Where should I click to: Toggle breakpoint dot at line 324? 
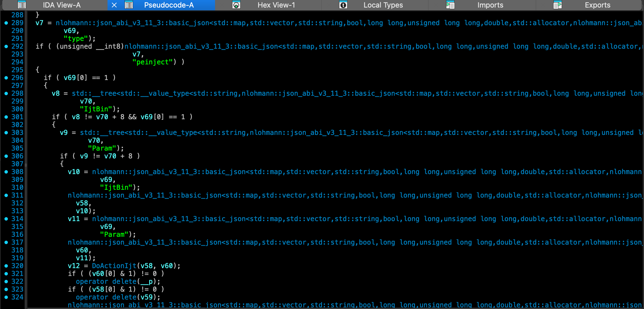click(x=6, y=297)
